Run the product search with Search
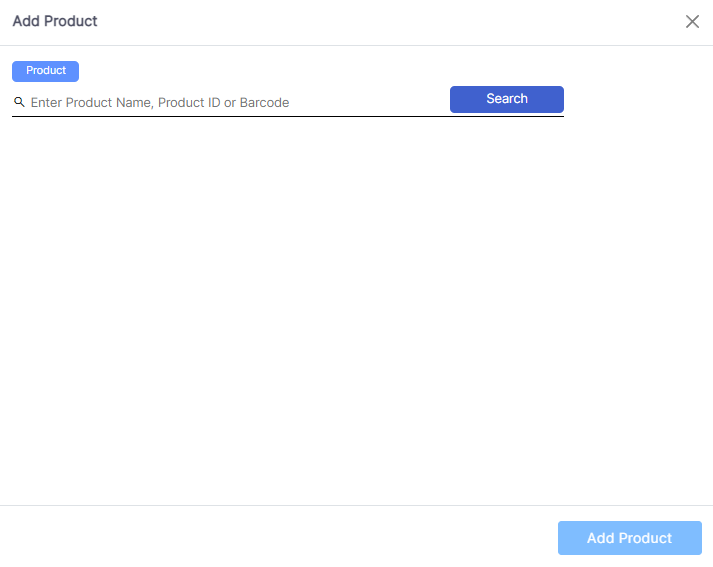713x567 pixels. [506, 99]
